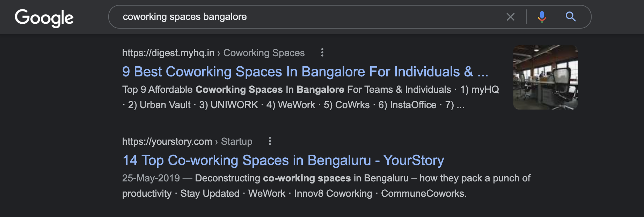Open the three-dot menu beside digest.myhq.in
This screenshot has height=217, width=644.
[322, 52]
